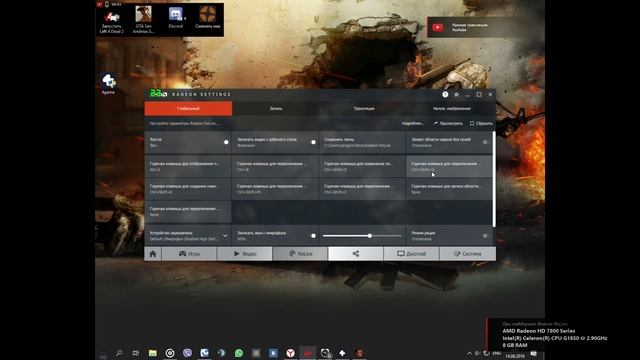
Task: Show hidden system tray icons chevron
Action: coord(469,353)
